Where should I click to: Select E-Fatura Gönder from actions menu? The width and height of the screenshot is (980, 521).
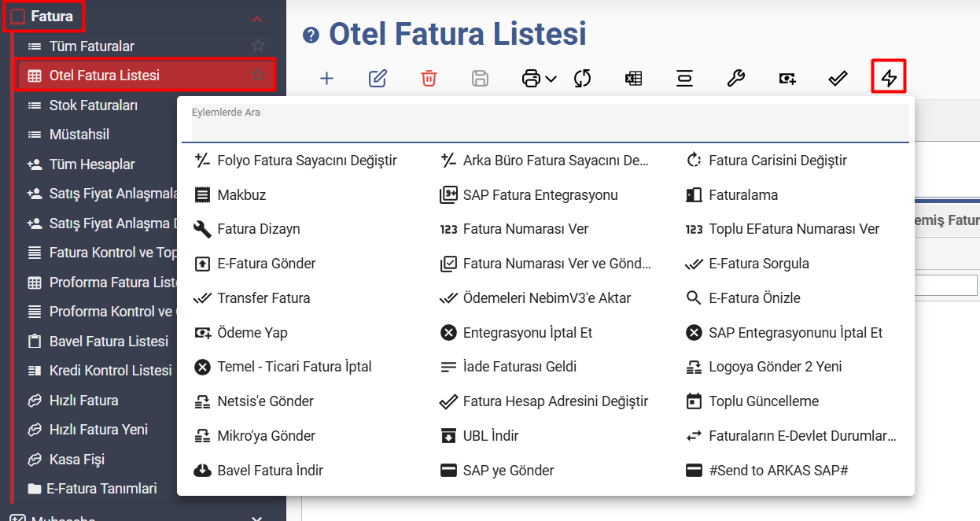267,264
